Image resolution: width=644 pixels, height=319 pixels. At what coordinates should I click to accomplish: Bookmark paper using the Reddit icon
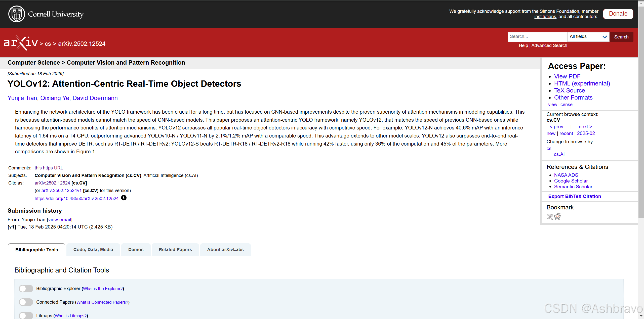[557, 216]
